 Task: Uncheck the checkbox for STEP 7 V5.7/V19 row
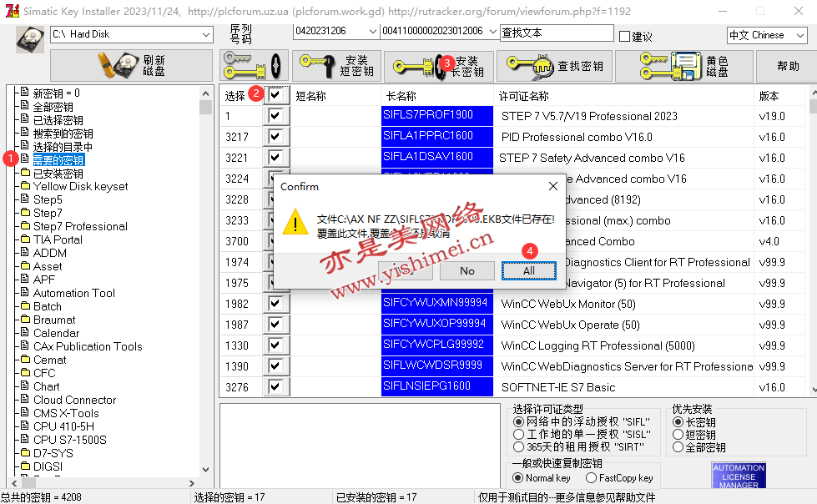coord(275,116)
